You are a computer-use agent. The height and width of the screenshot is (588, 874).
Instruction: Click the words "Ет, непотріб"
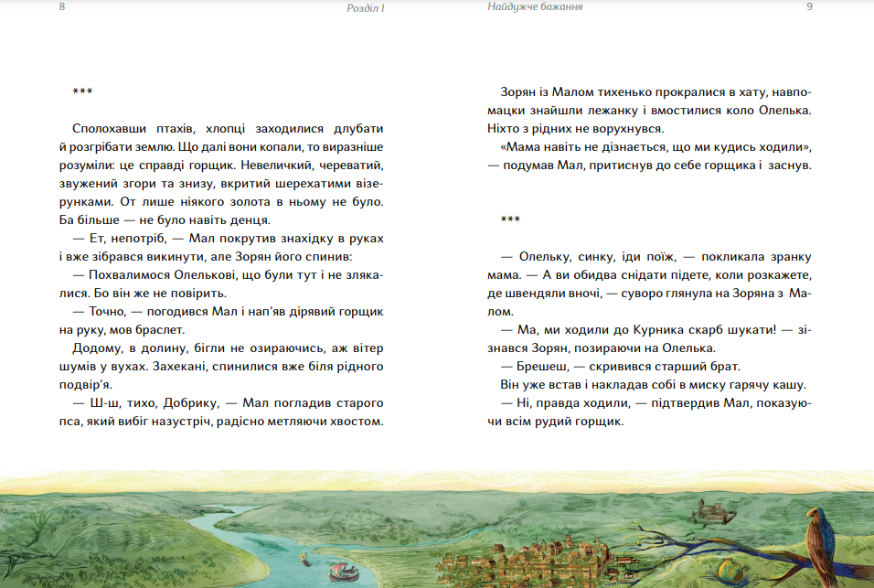tap(128, 239)
